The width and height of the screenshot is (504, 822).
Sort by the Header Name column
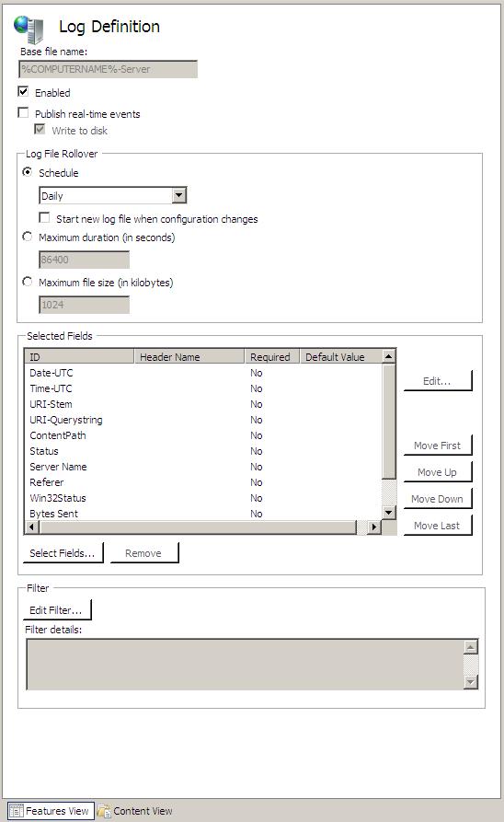click(189, 356)
